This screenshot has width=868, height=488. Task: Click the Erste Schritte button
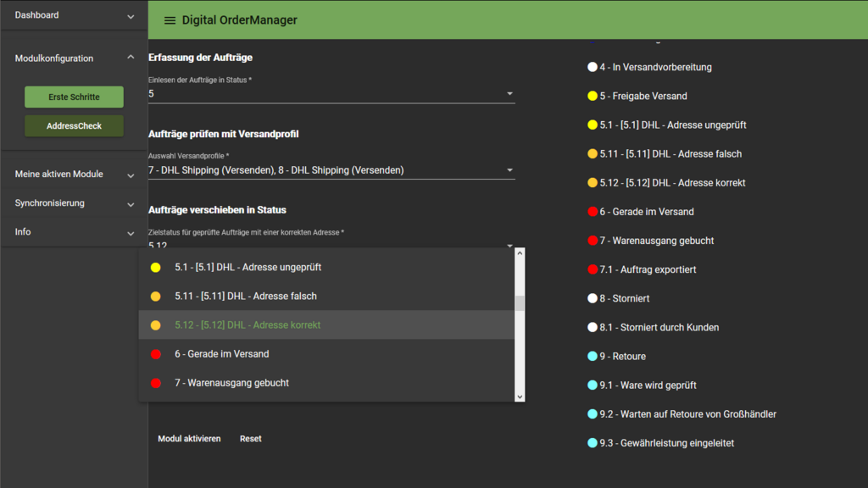click(x=74, y=97)
